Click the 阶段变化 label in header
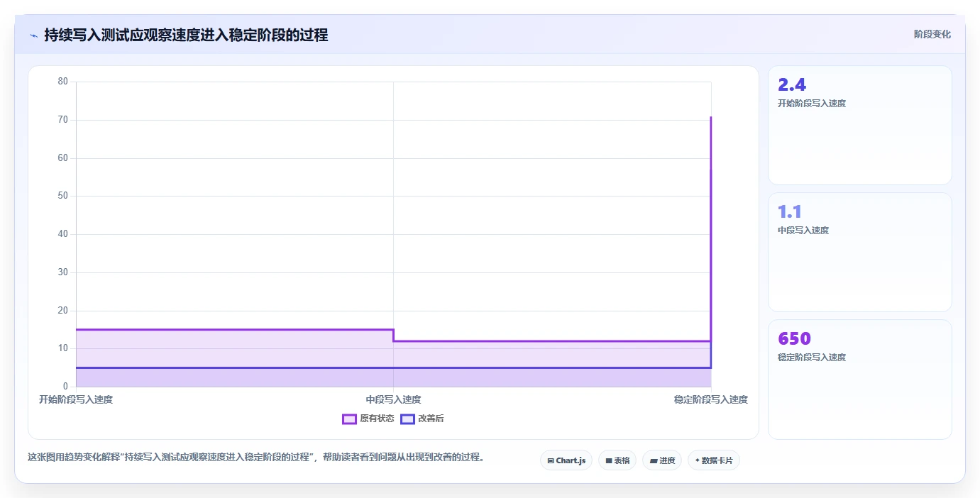980x498 pixels. tap(932, 35)
